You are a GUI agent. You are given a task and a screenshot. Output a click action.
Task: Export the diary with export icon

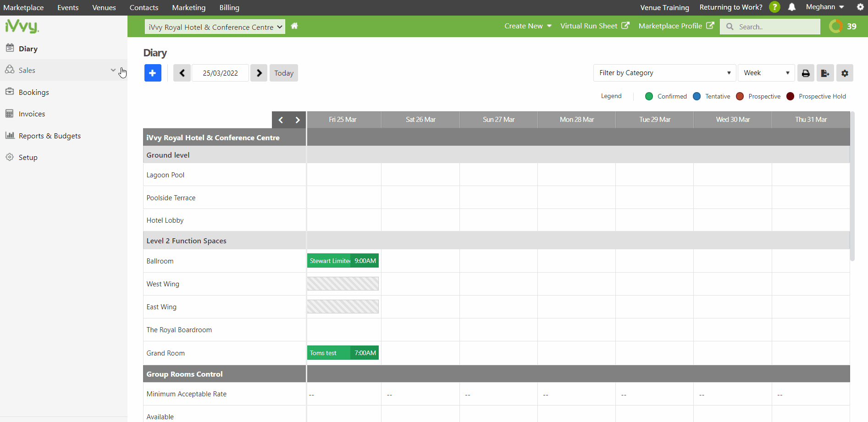pos(825,73)
